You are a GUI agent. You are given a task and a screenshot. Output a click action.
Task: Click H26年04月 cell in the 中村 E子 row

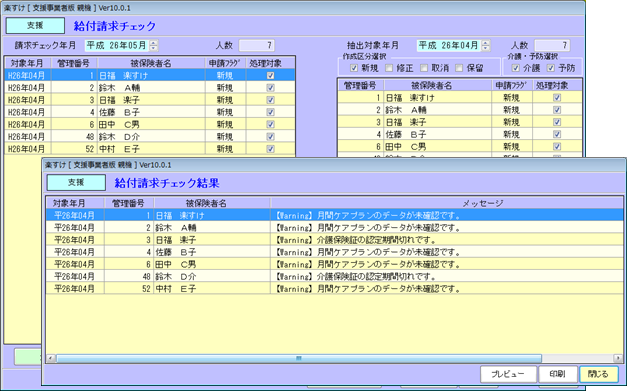(28, 149)
